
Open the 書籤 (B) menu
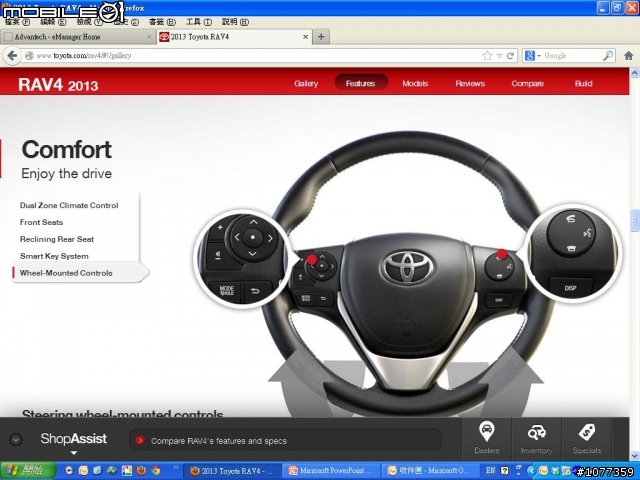click(162, 22)
